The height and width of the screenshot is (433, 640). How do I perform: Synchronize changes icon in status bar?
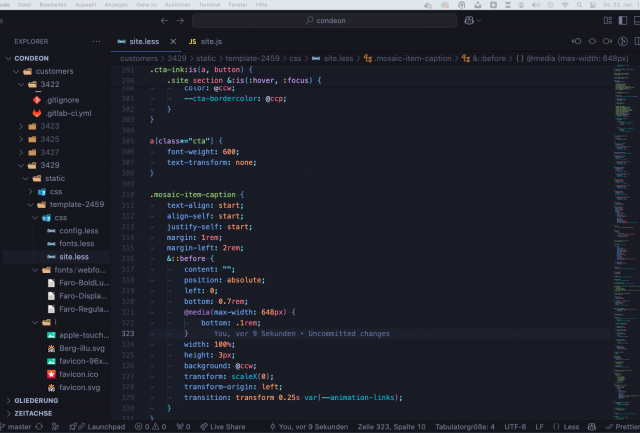39,426
